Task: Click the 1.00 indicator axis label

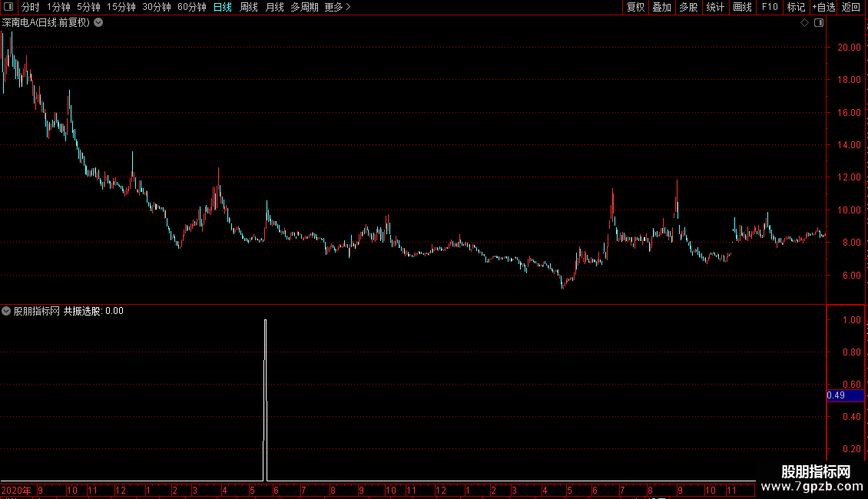Action: click(x=851, y=320)
